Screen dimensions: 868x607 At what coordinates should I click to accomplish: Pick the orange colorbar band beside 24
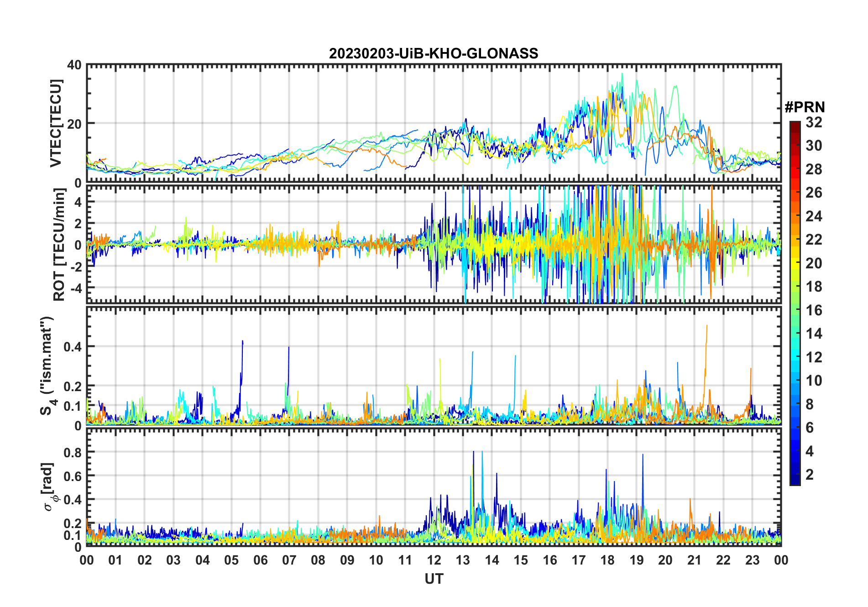click(795, 216)
